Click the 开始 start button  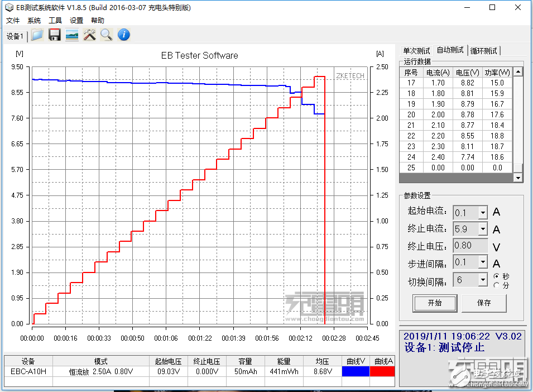tap(435, 303)
